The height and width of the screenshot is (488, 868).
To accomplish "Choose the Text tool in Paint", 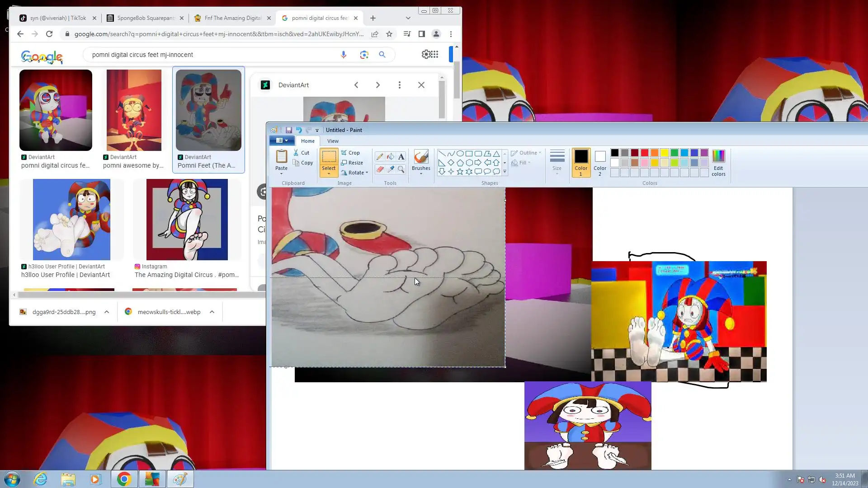I will point(401,157).
